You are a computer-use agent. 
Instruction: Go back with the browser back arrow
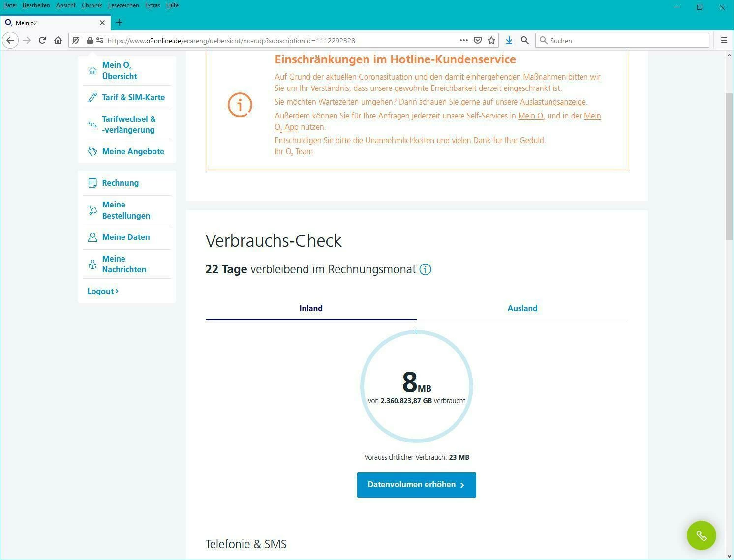tap(10, 40)
